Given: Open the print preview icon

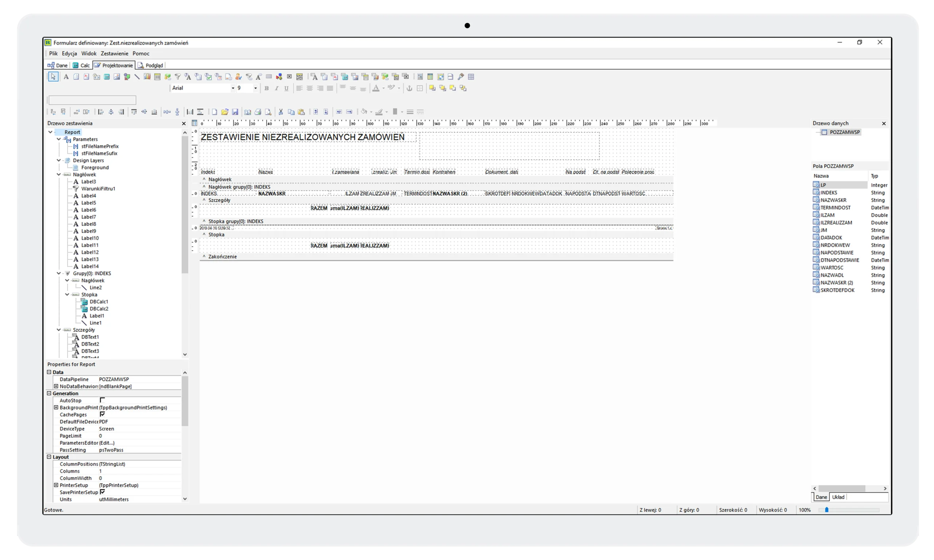Looking at the screenshot, I should tap(269, 112).
